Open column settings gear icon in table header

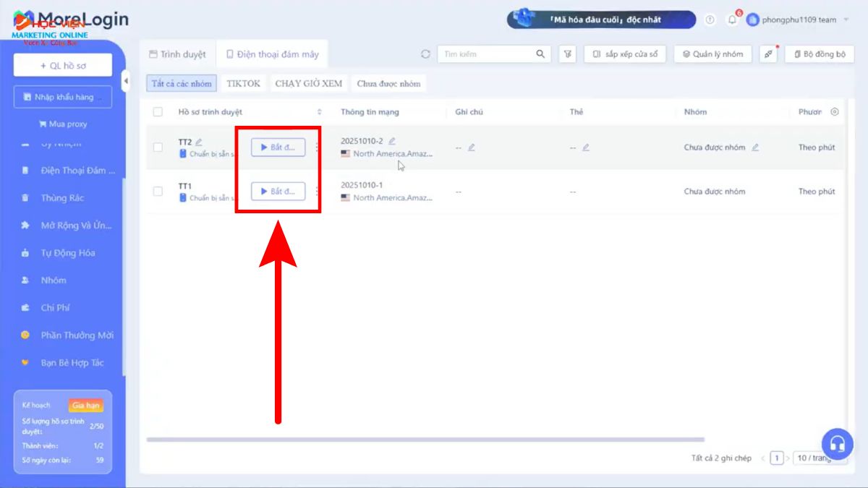point(835,112)
